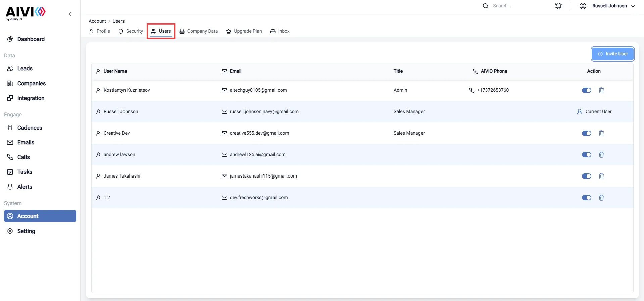
Task: Disable andrew lawson's user switch
Action: tap(587, 155)
